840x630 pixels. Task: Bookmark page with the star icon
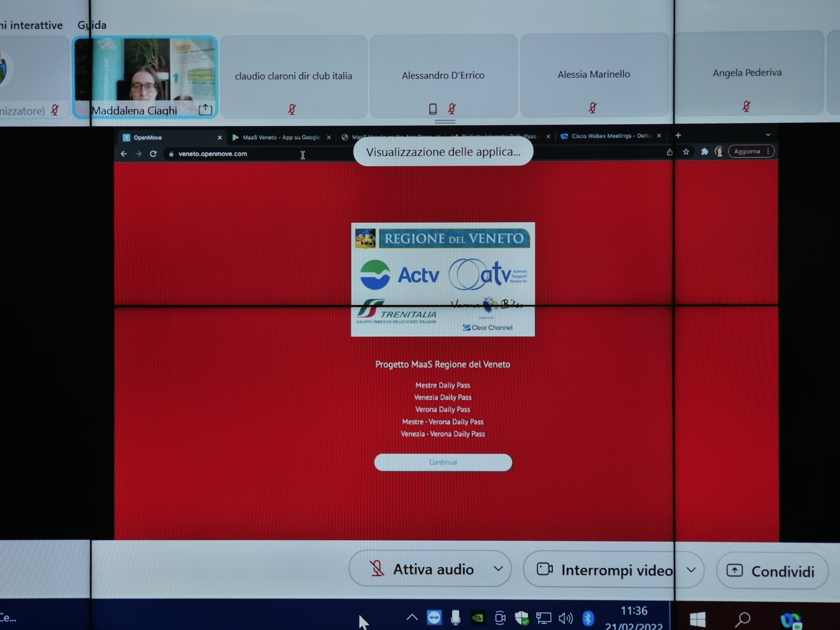[686, 152]
